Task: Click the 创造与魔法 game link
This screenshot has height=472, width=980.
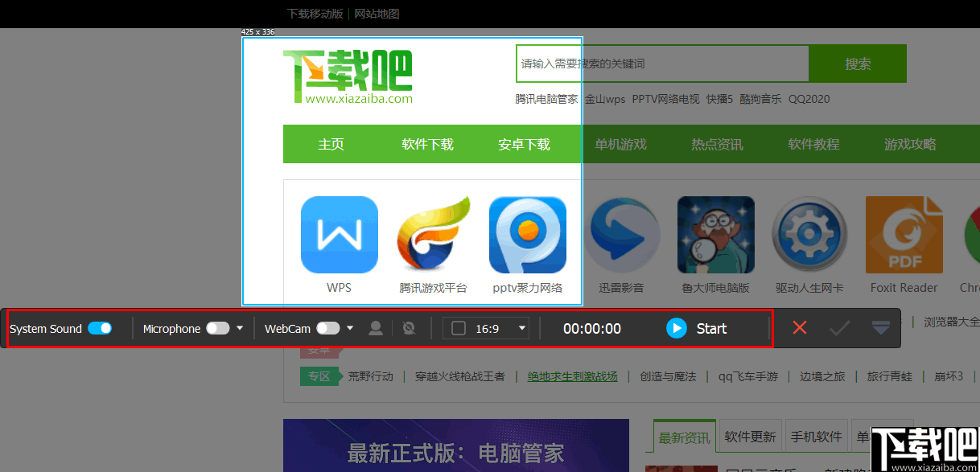Action: tap(668, 376)
